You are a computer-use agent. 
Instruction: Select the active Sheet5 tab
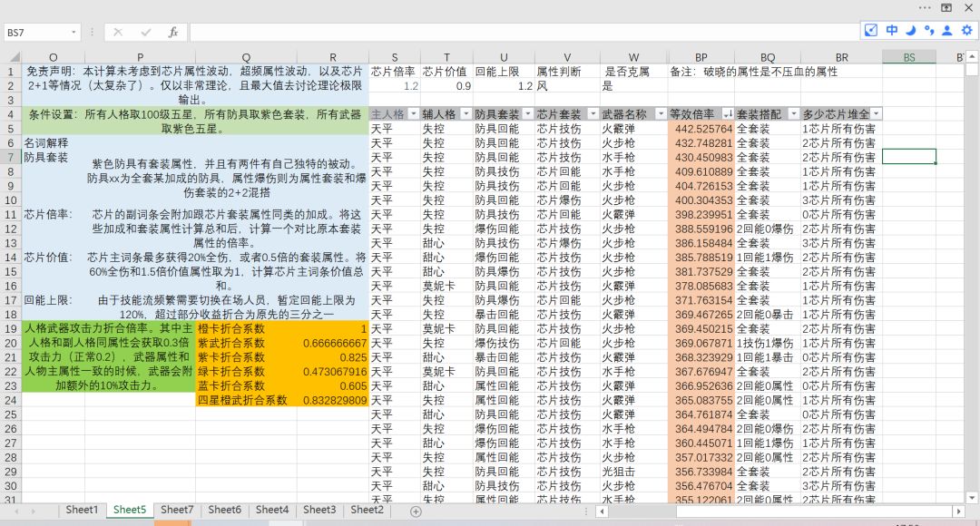(130, 510)
